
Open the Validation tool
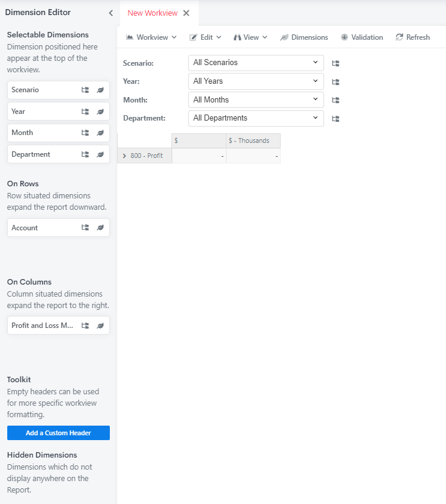click(x=362, y=37)
